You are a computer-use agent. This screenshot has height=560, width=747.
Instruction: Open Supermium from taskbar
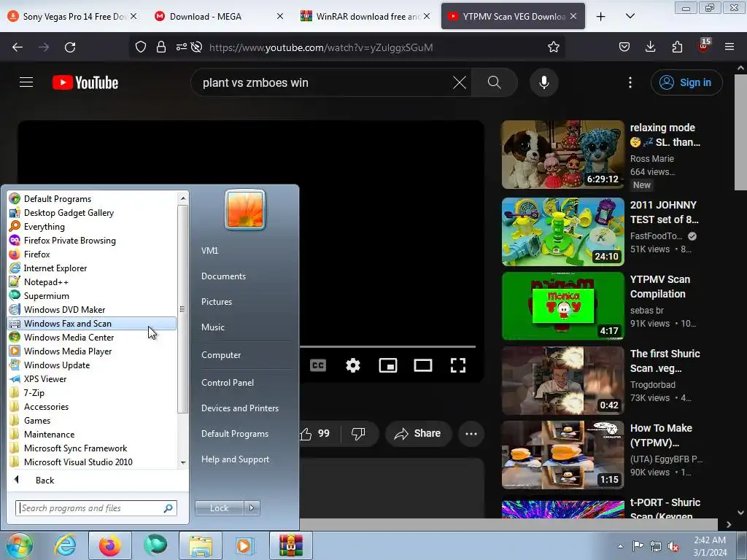tap(155, 545)
